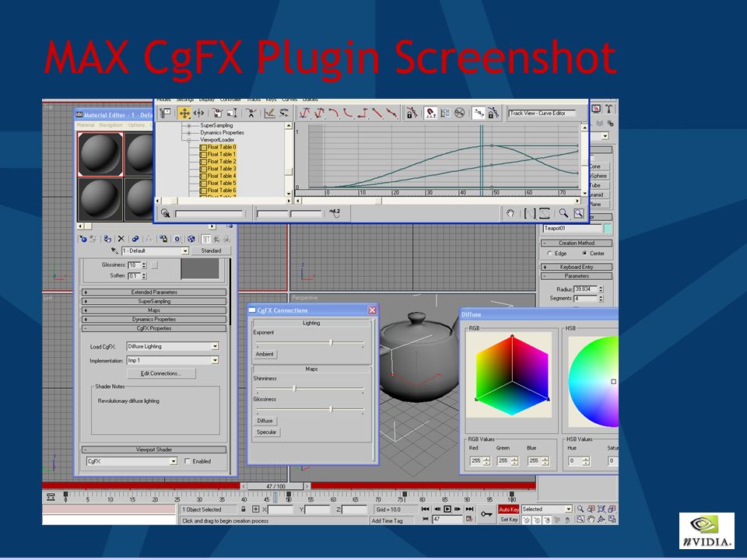Click Play Animation button
Image resolution: width=747 pixels, height=560 pixels.
pyautogui.click(x=447, y=509)
